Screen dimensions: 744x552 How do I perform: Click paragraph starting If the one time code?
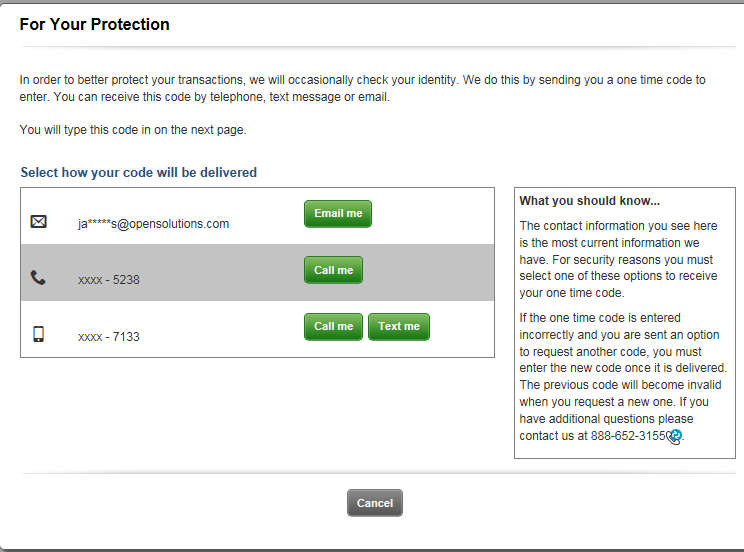623,377
